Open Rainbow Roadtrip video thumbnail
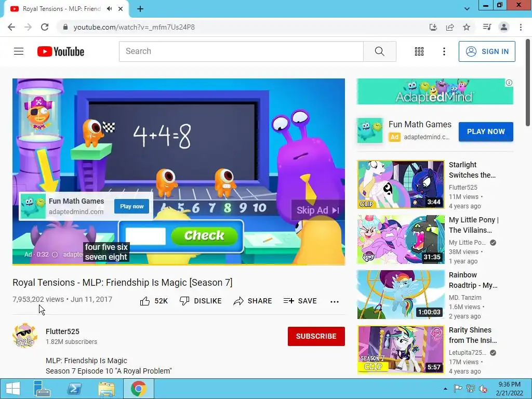Image resolution: width=532 pixels, height=399 pixels. click(401, 295)
